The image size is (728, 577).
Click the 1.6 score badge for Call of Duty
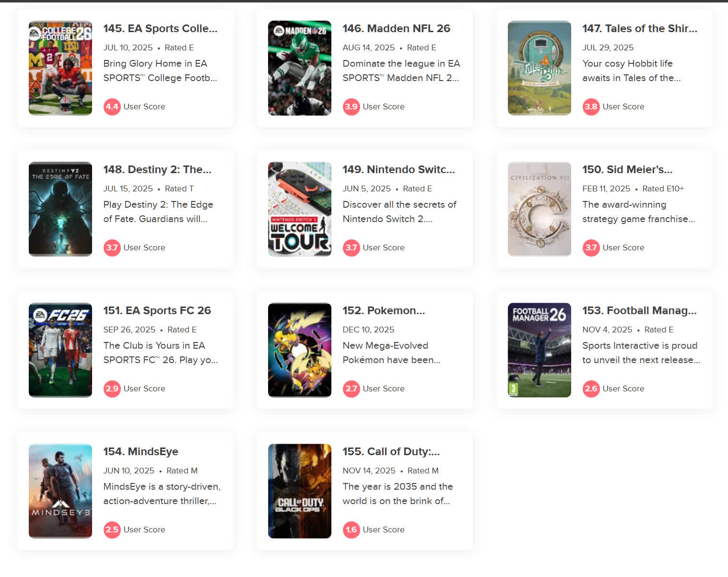(x=351, y=530)
